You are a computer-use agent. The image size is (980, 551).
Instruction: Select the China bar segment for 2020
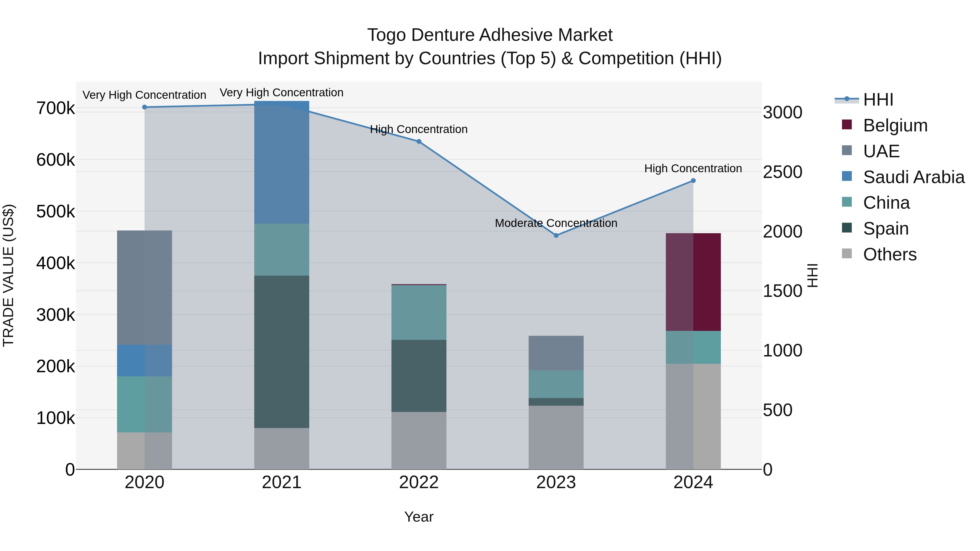(145, 404)
